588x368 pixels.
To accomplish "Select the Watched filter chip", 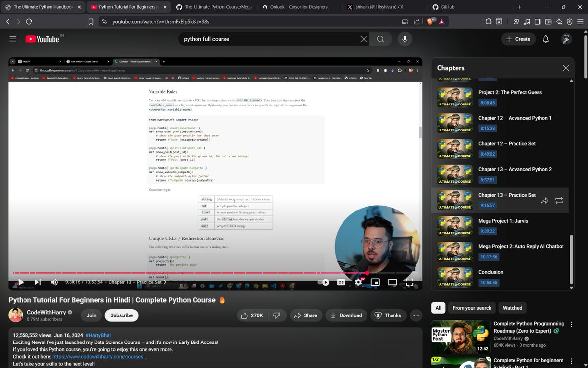I will pos(513,308).
